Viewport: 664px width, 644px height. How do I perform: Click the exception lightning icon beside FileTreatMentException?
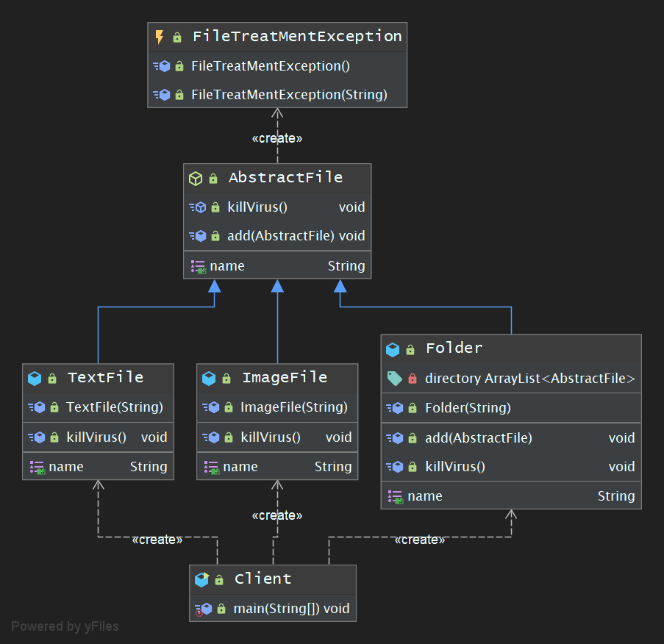160,37
